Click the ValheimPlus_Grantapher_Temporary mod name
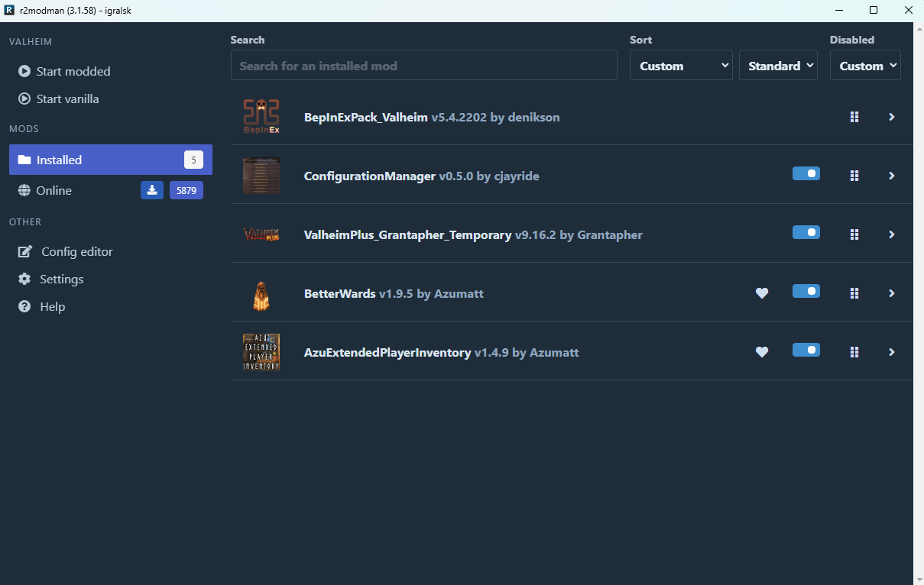 (x=407, y=235)
